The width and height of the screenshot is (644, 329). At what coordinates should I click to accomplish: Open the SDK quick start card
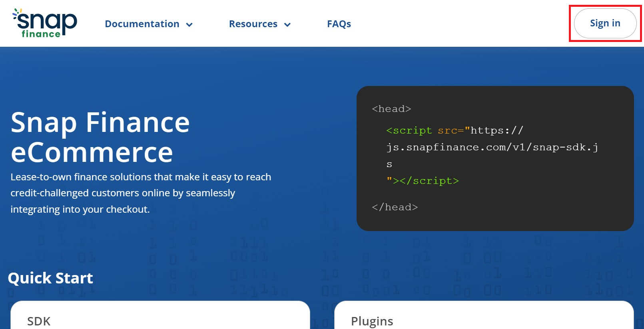click(160, 315)
